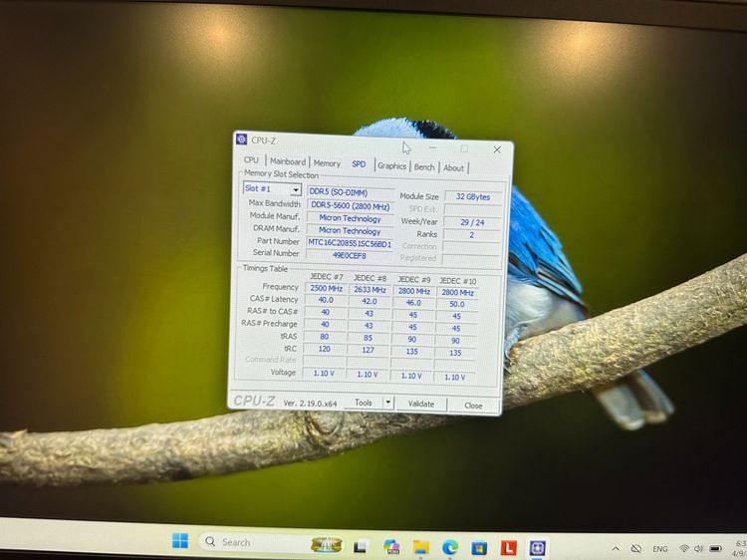Image resolution: width=747 pixels, height=560 pixels.
Task: Close CPU-Z with the X button
Action: (497, 149)
